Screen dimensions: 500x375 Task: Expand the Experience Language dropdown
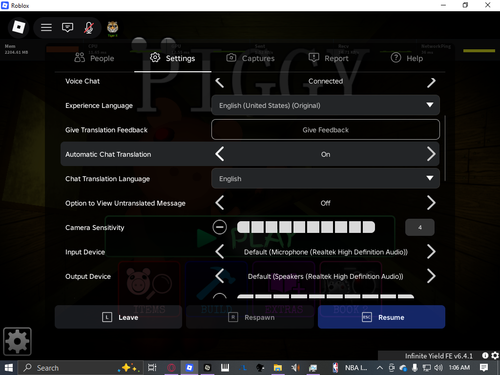pos(325,105)
